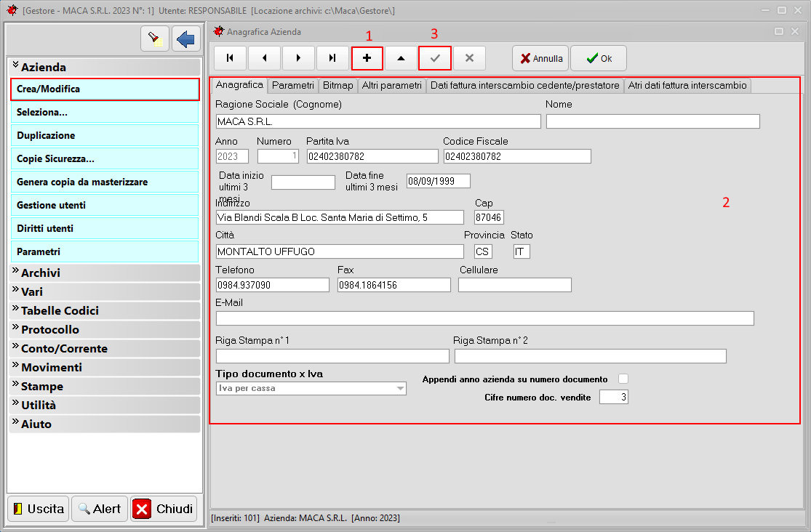The width and height of the screenshot is (811, 532).
Task: Confirm changes with checkmark button
Action: [435, 58]
